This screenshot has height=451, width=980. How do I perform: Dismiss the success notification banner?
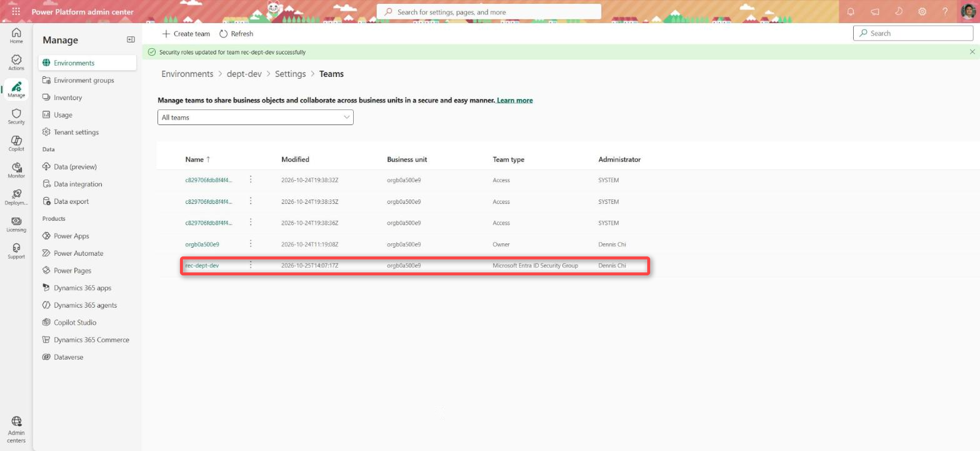point(972,52)
